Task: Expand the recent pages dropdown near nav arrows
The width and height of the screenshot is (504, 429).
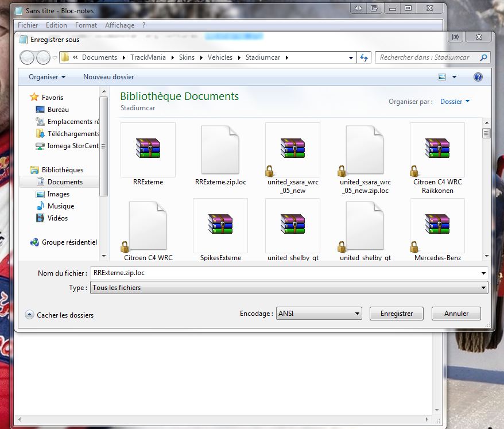Action: click(x=55, y=58)
